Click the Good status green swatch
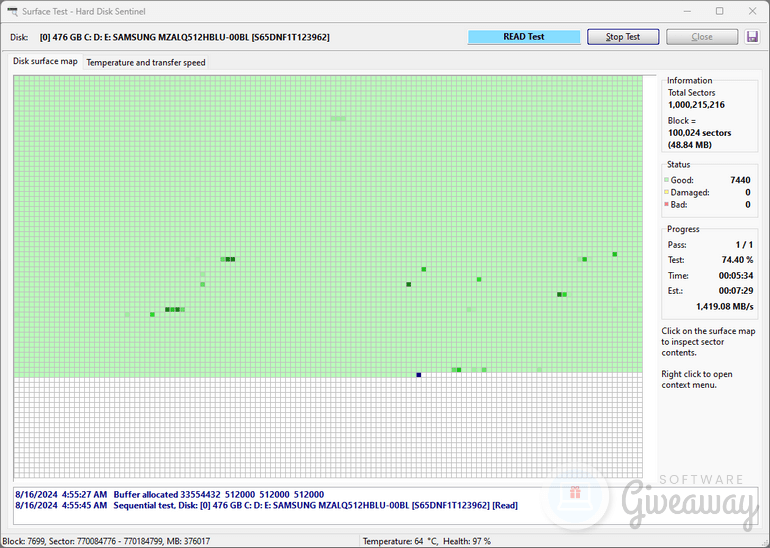The image size is (770, 548). 666,180
